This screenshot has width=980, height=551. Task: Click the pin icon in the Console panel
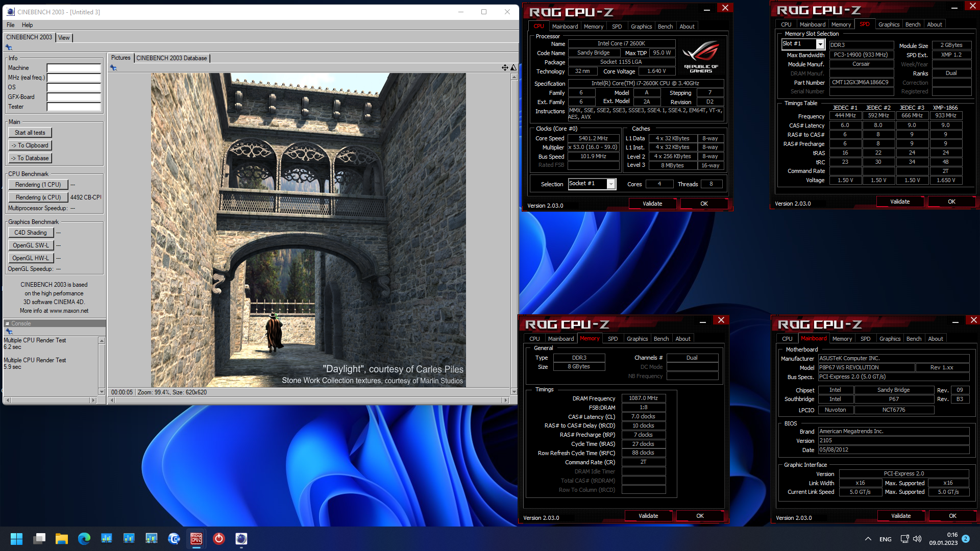[x=9, y=332]
